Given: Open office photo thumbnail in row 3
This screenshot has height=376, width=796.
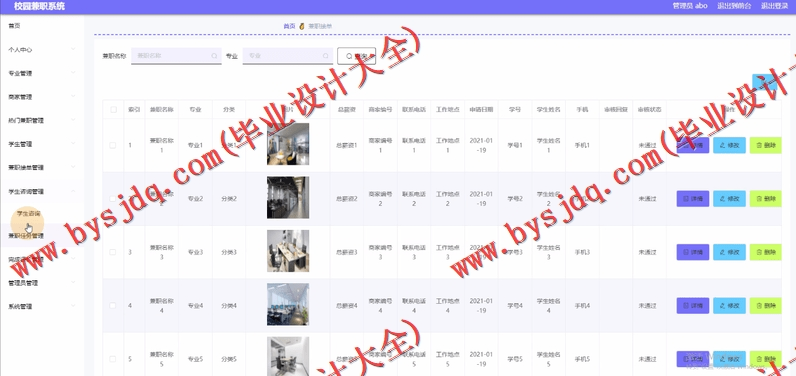Looking at the screenshot, I should point(288,251).
